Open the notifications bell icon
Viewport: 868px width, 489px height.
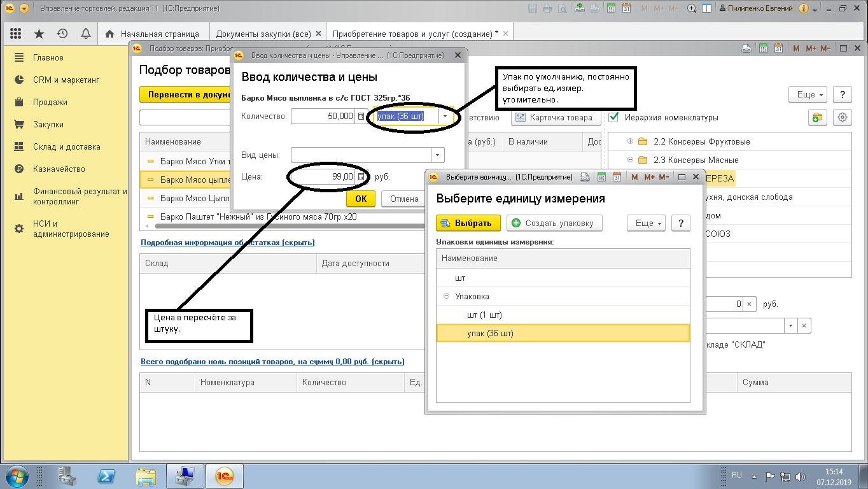click(x=85, y=34)
